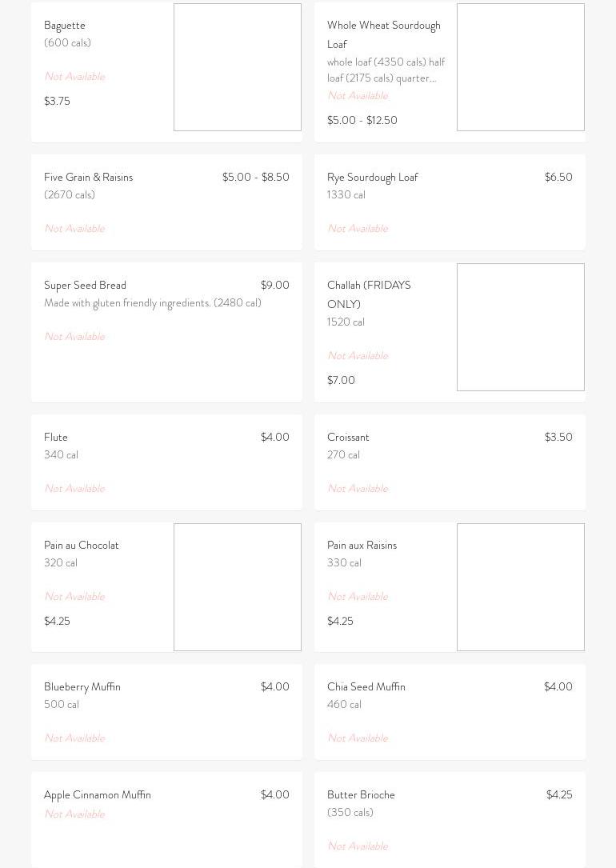Click the $5.00 - $12.50 price range
This screenshot has height=868, width=616.
click(x=362, y=121)
